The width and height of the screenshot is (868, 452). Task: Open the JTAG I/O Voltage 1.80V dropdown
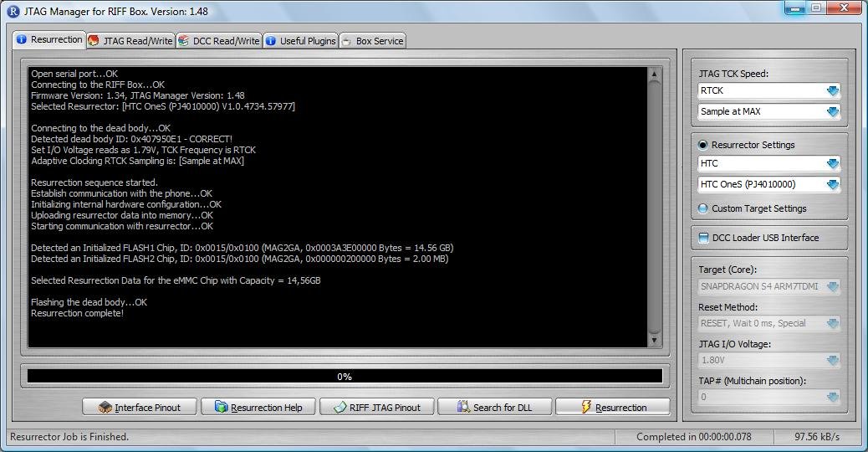pyautogui.click(x=833, y=361)
